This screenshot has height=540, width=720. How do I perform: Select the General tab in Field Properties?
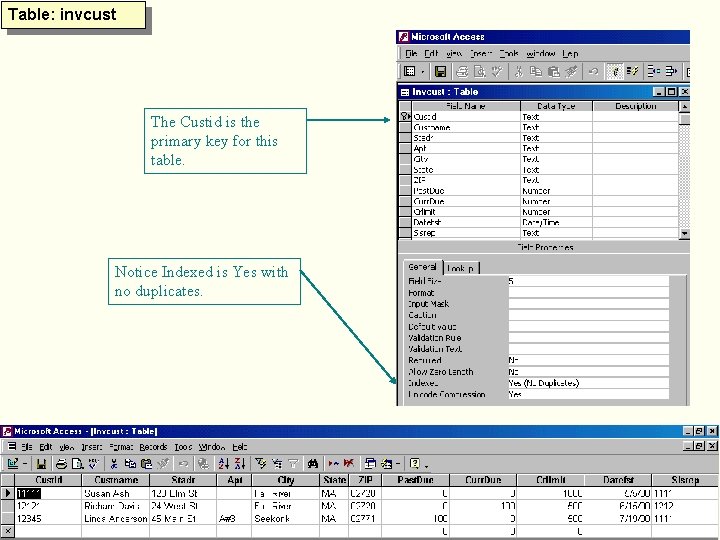tap(422, 267)
